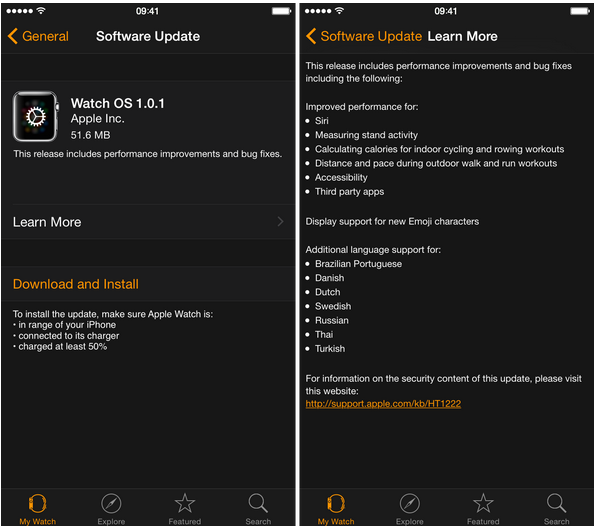This screenshot has height=526, width=594.
Task: Tap 09:41 clock in right screen
Action: coord(446,11)
